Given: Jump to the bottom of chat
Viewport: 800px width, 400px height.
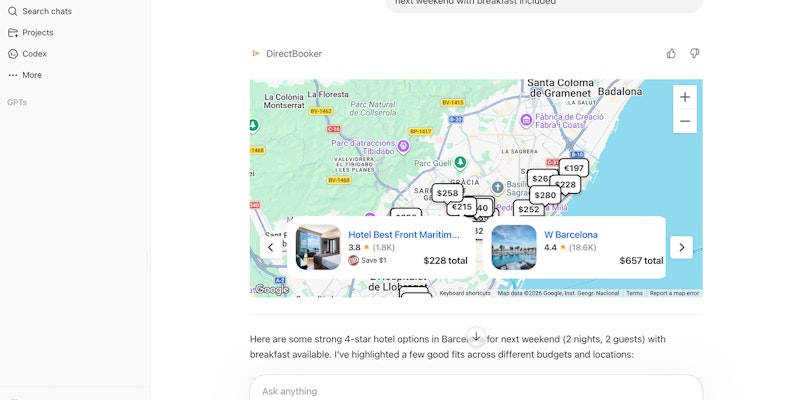Looking at the screenshot, I should coord(476,337).
